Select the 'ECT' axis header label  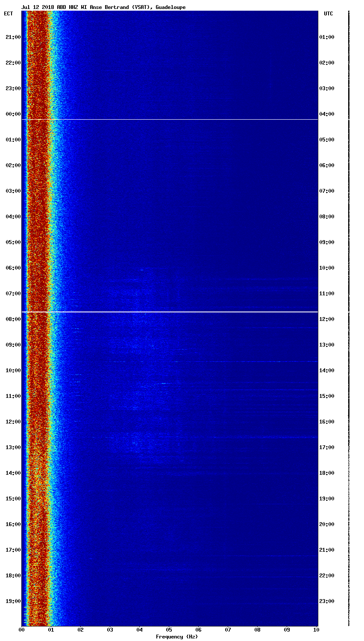[9, 14]
